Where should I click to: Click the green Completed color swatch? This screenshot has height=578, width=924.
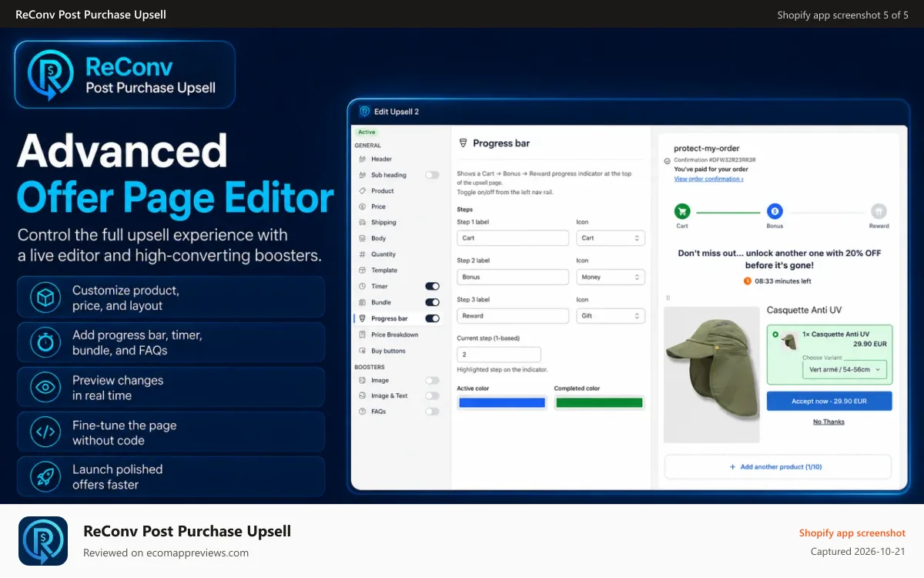[x=599, y=402]
